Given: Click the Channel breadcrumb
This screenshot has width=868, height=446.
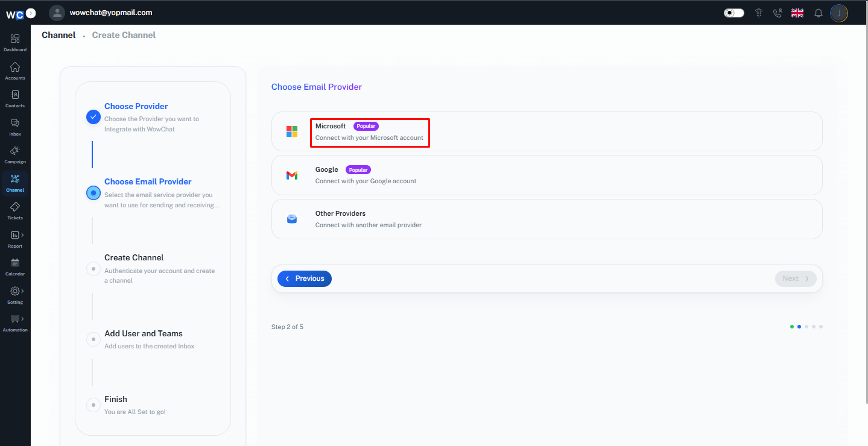Looking at the screenshot, I should 59,35.
